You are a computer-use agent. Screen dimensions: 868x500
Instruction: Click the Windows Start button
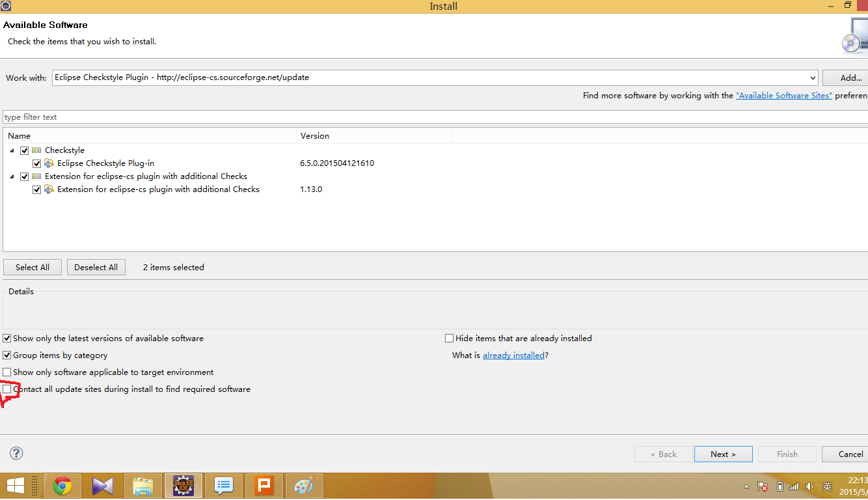tap(16, 486)
